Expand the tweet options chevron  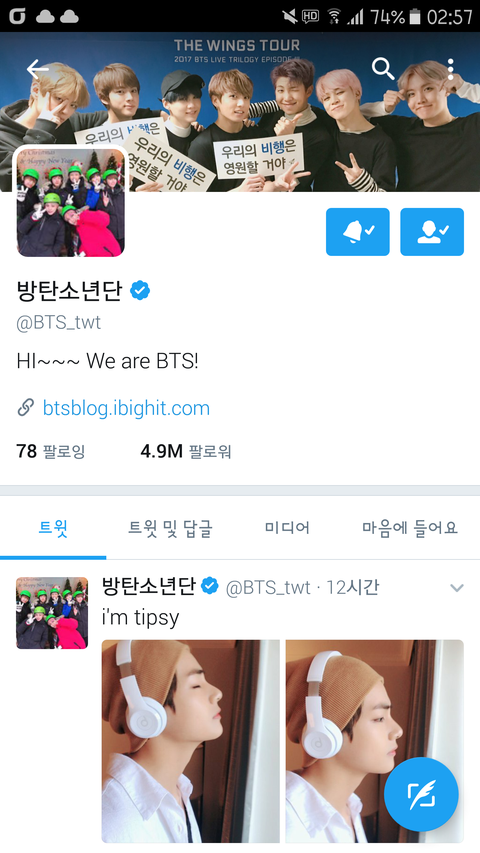457,588
